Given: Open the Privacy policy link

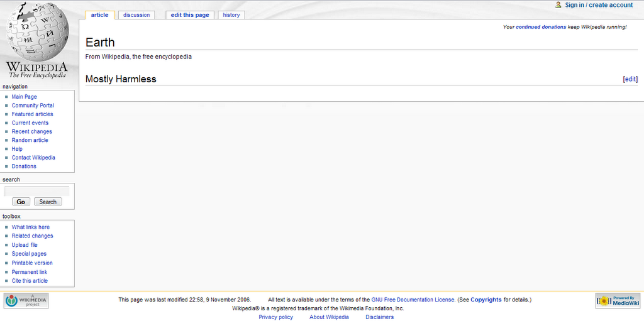Looking at the screenshot, I should [276, 317].
